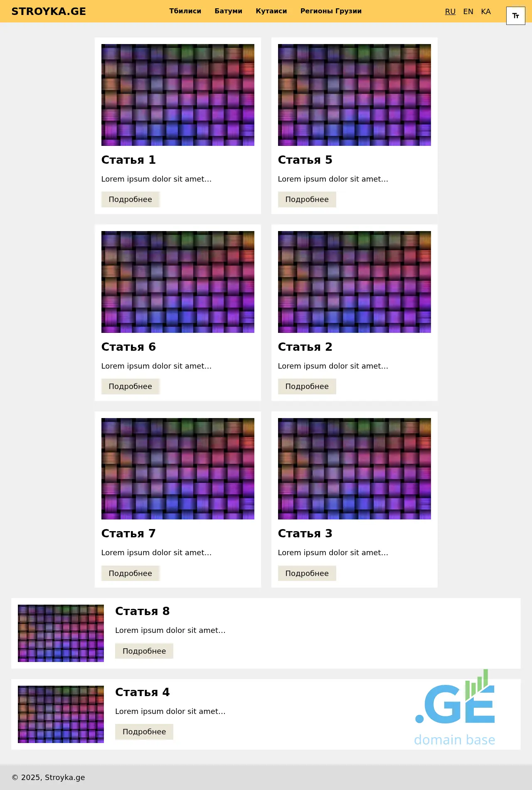The image size is (532, 790).
Task: Select the Кутаиси navigation item
Action: 271,11
